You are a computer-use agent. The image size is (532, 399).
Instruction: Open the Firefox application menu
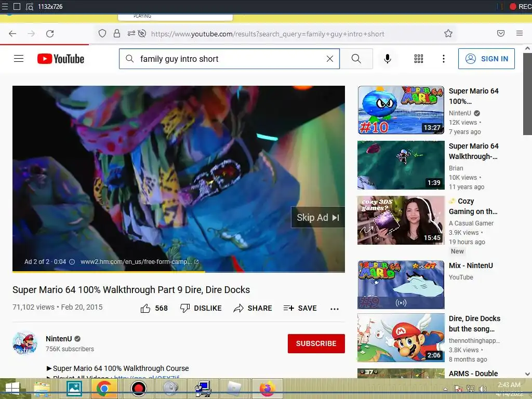pyautogui.click(x=520, y=33)
